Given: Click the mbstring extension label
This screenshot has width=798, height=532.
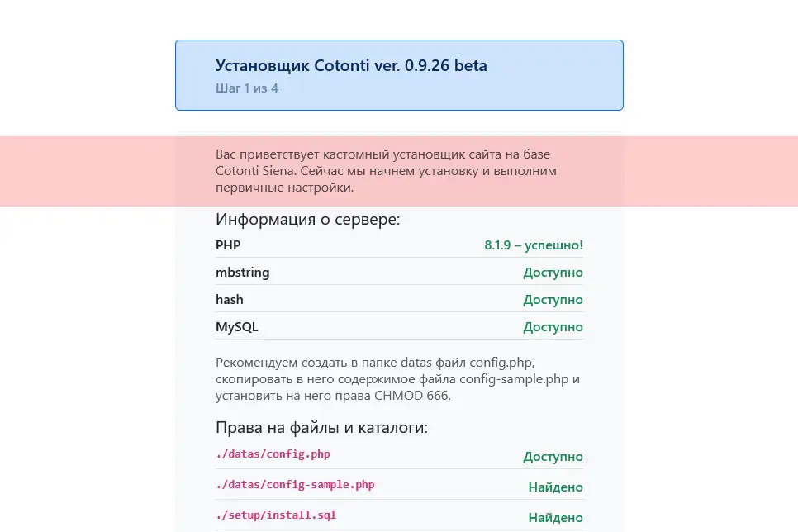Looking at the screenshot, I should [242, 272].
